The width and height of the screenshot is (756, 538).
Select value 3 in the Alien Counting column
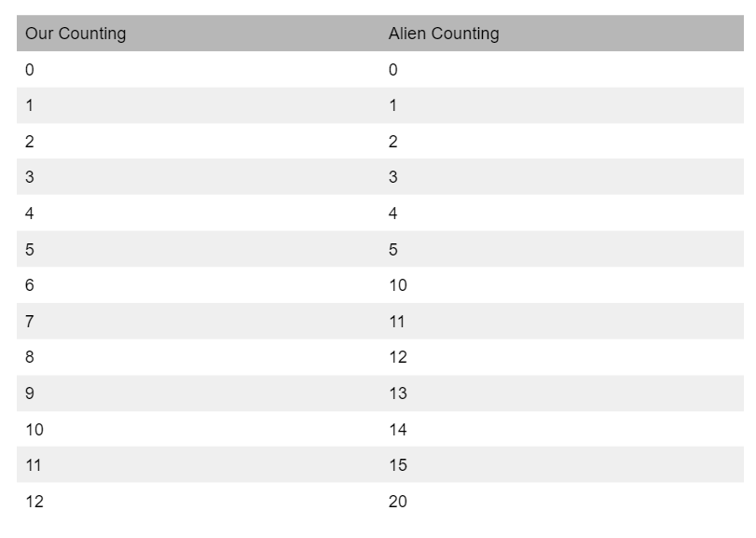[393, 178]
